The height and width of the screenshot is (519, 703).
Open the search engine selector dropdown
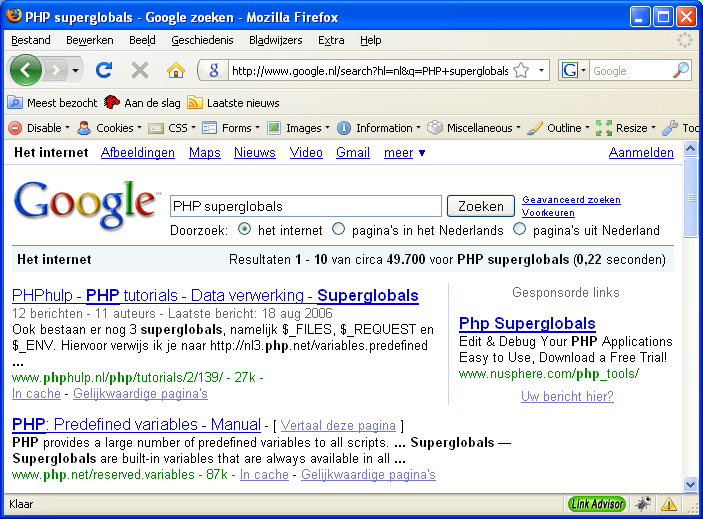(573, 71)
